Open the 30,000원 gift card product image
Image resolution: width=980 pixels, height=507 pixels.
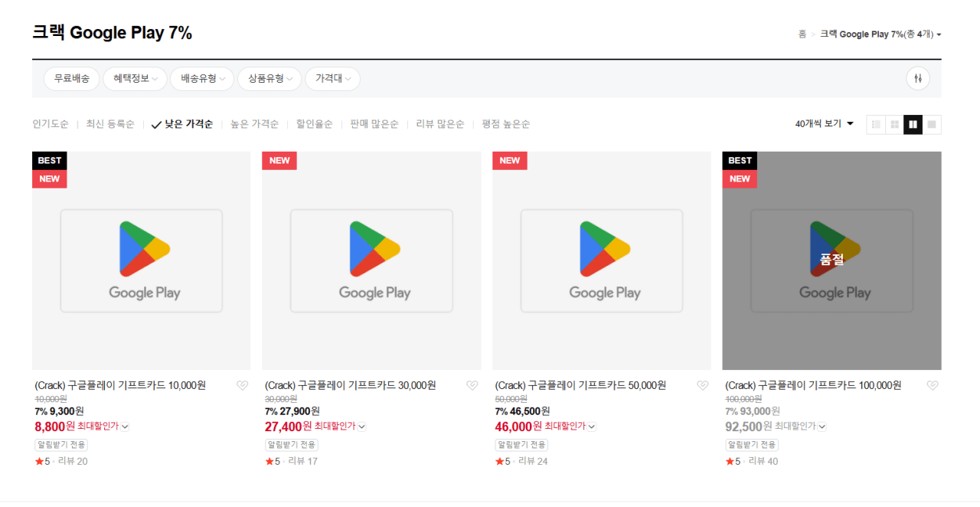tap(371, 260)
